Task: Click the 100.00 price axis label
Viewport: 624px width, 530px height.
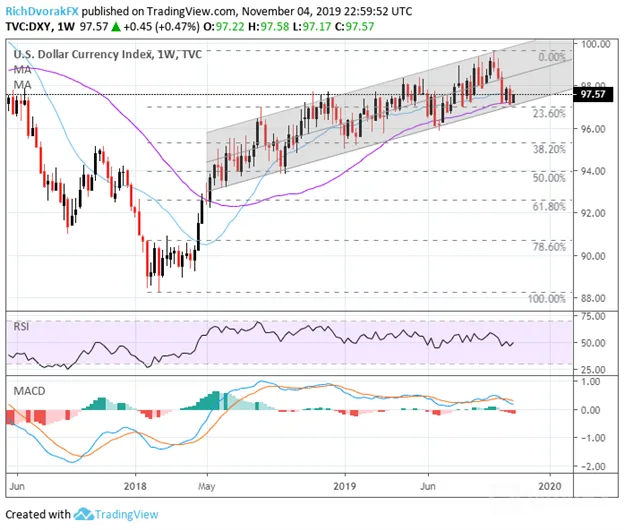Action: pos(595,44)
